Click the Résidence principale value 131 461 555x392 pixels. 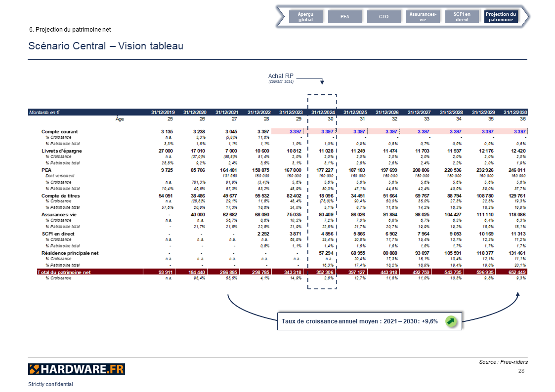click(517, 253)
